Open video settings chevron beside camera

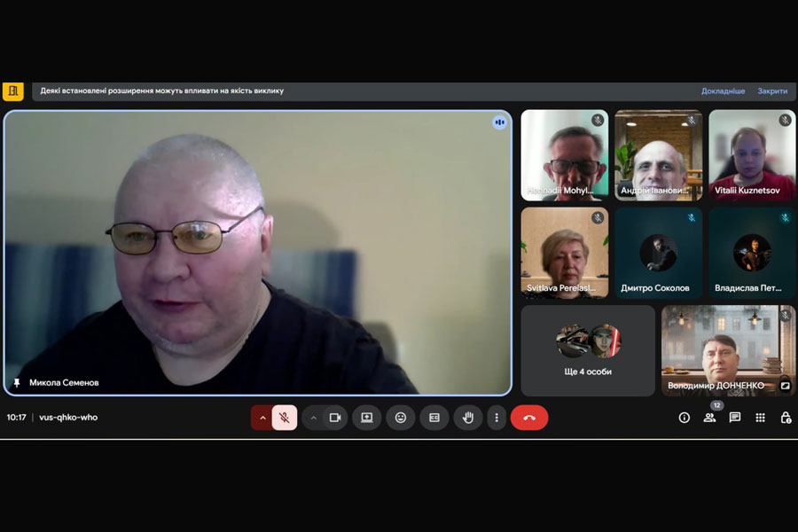[x=314, y=418]
